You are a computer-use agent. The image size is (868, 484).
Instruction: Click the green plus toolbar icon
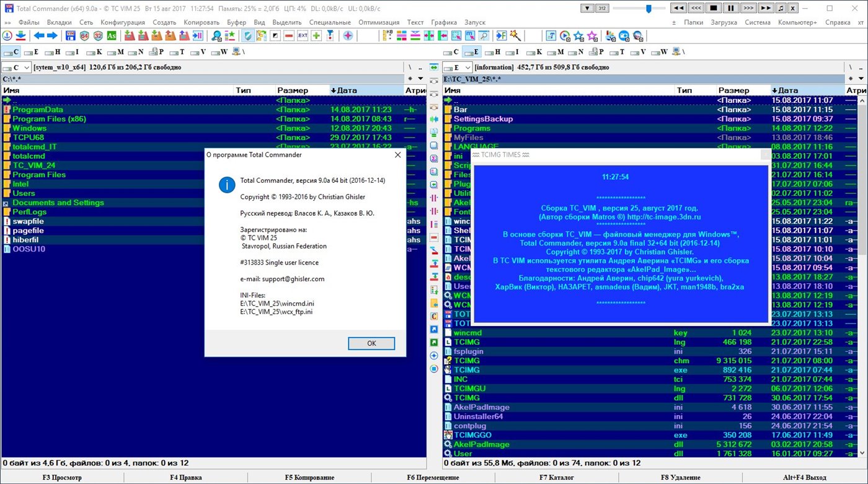click(316, 36)
